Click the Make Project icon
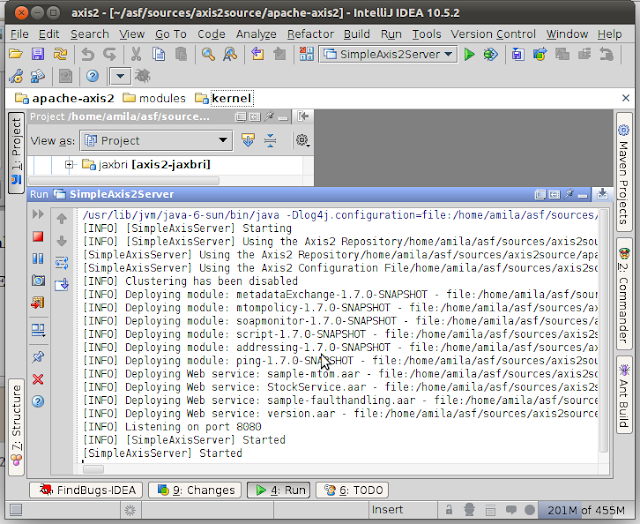Image resolution: width=640 pixels, height=524 pixels. pos(307,54)
